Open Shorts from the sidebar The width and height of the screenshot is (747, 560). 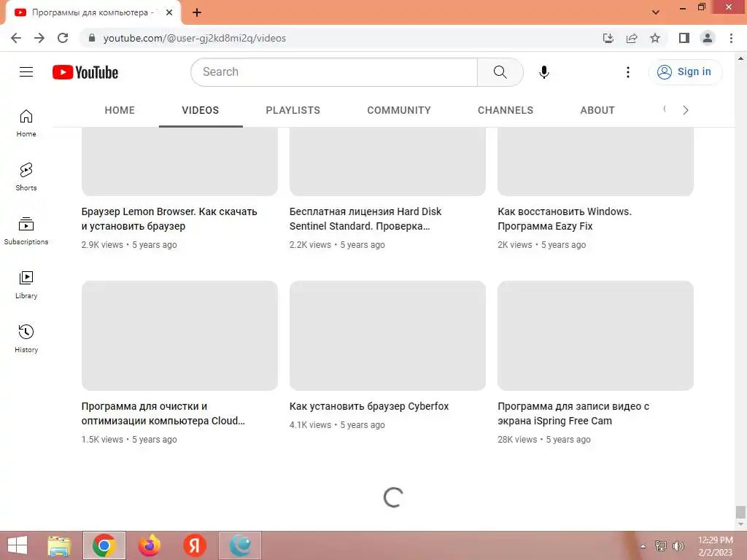click(26, 177)
